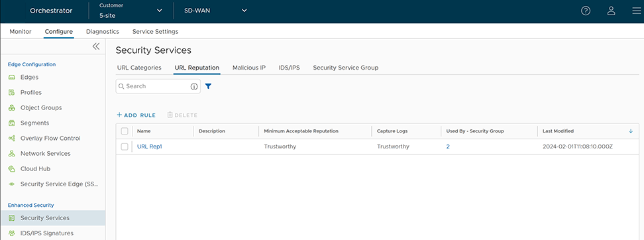This screenshot has width=644, height=240.
Task: Click Trustworthy in Minimum Acceptable Reputation column
Action: [x=280, y=147]
